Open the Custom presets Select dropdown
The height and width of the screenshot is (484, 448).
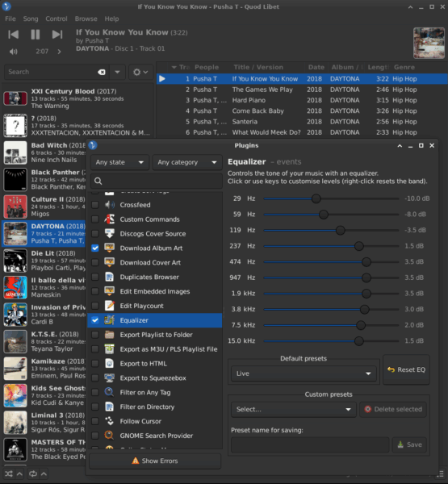coord(294,409)
